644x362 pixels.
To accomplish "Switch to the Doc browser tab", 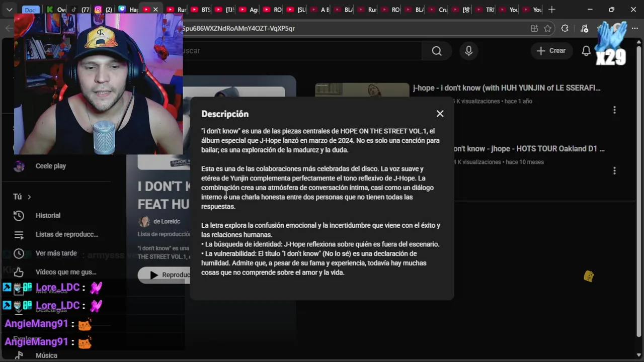I will (30, 10).
